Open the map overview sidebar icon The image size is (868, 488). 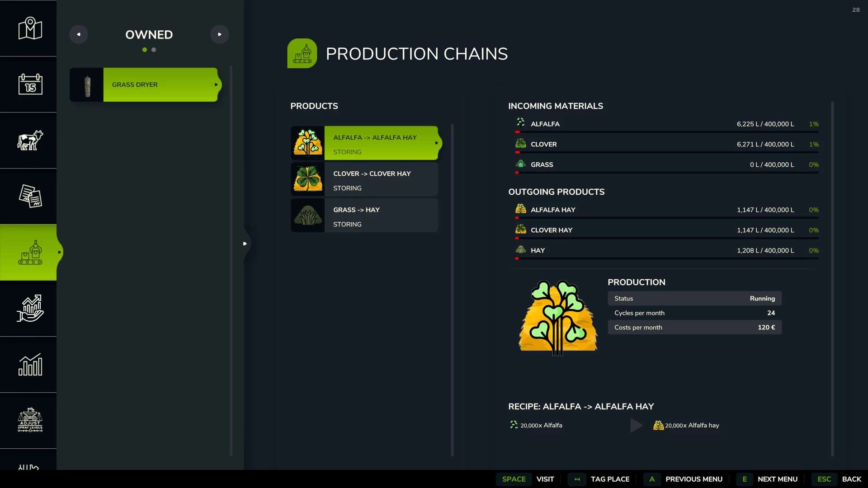click(x=30, y=28)
